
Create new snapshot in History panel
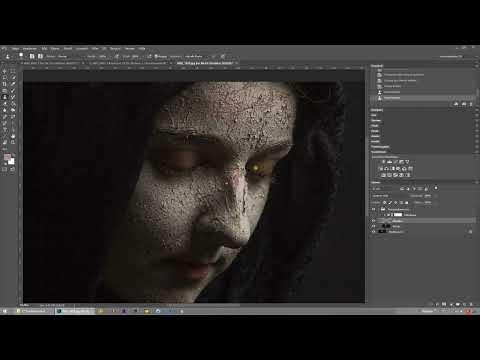click(464, 104)
